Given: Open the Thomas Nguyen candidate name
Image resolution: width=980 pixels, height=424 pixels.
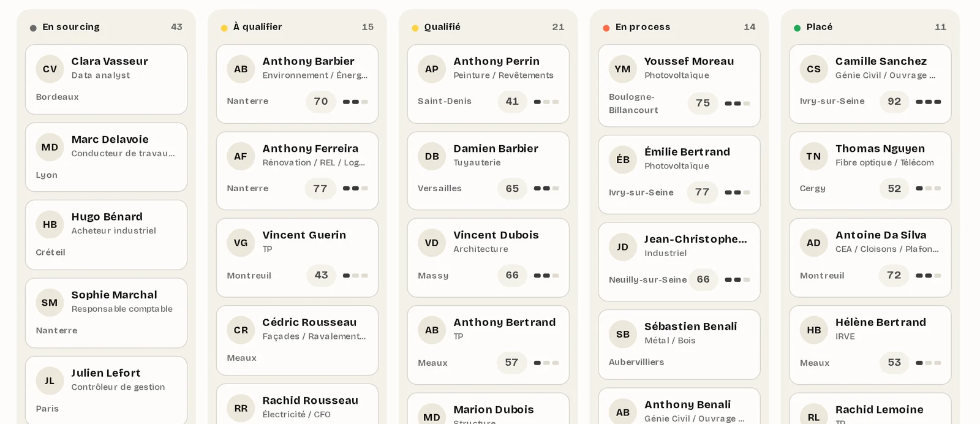Looking at the screenshot, I should [880, 148].
